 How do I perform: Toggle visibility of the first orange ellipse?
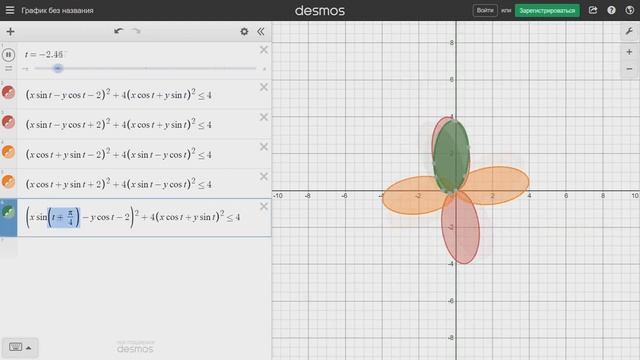coord(9,152)
